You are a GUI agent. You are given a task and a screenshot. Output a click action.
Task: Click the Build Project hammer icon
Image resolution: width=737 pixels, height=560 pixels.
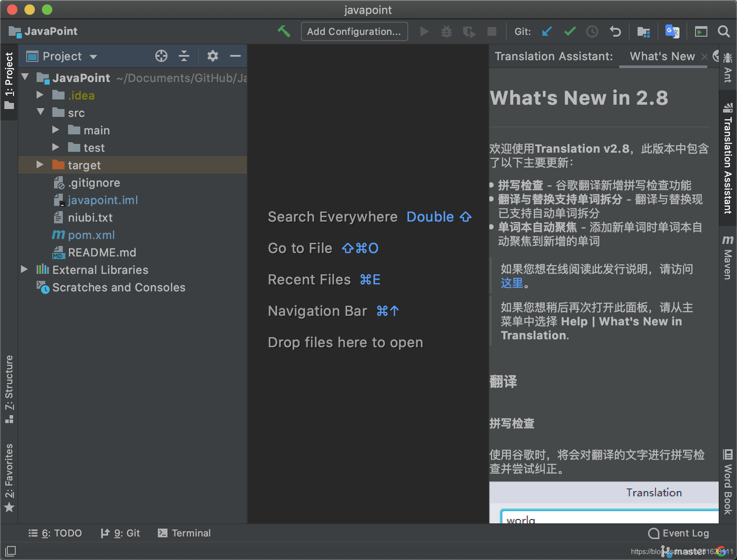pos(284,31)
